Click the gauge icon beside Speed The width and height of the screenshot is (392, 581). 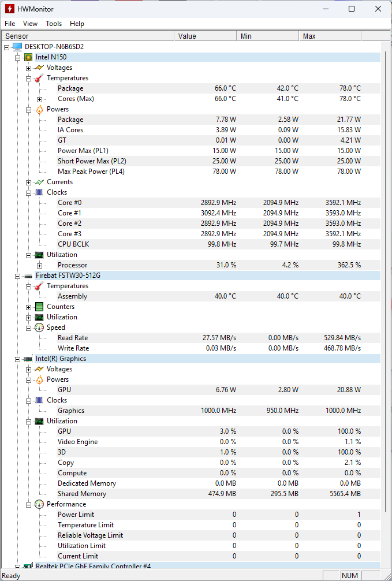(39, 327)
